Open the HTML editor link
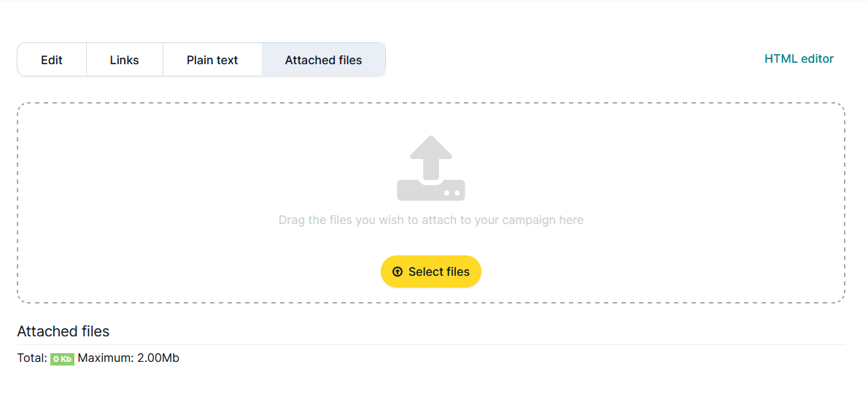Viewport: 868px width, 402px height. [x=799, y=59]
